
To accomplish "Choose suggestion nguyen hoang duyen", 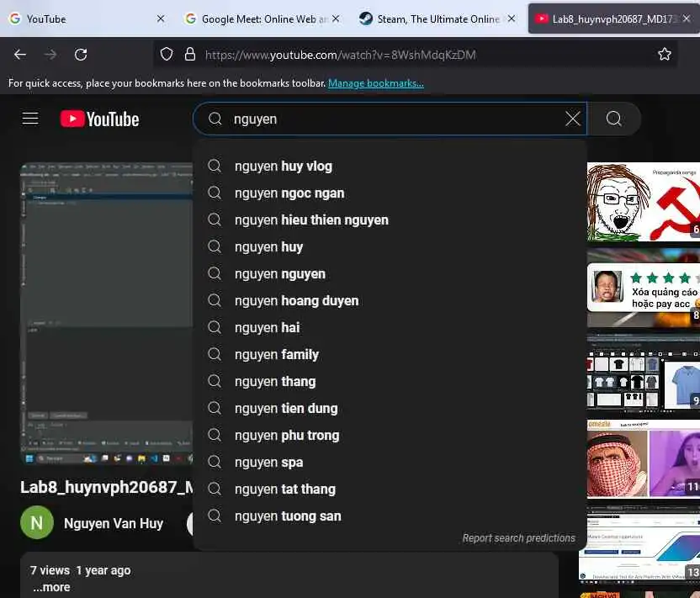I will point(390,301).
